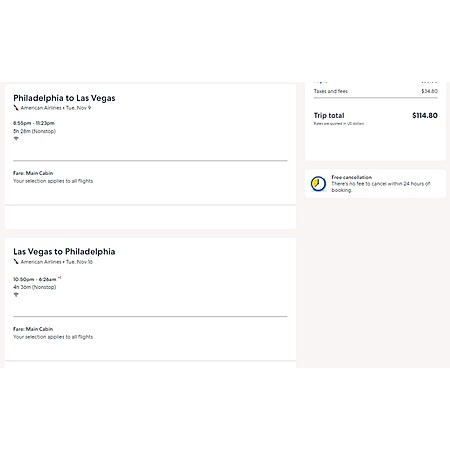Image resolution: width=450 pixels, height=450 pixels.
Task: Select the Las Vegas to Philadelphia heading
Action: coord(64,252)
